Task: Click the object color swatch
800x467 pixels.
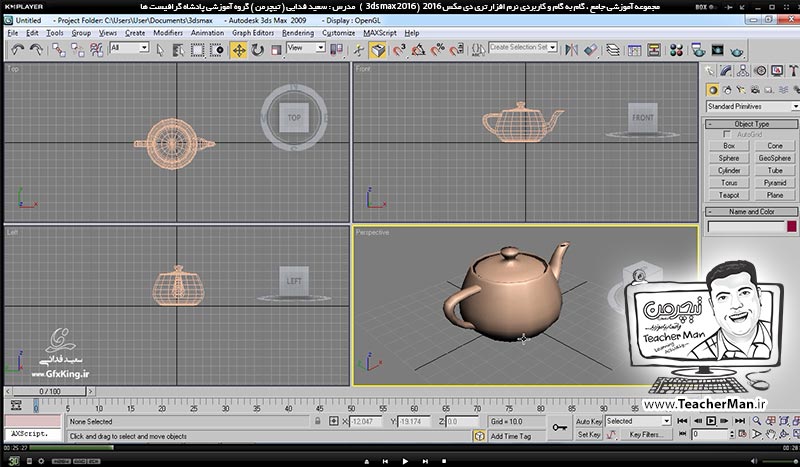Action: click(792, 227)
